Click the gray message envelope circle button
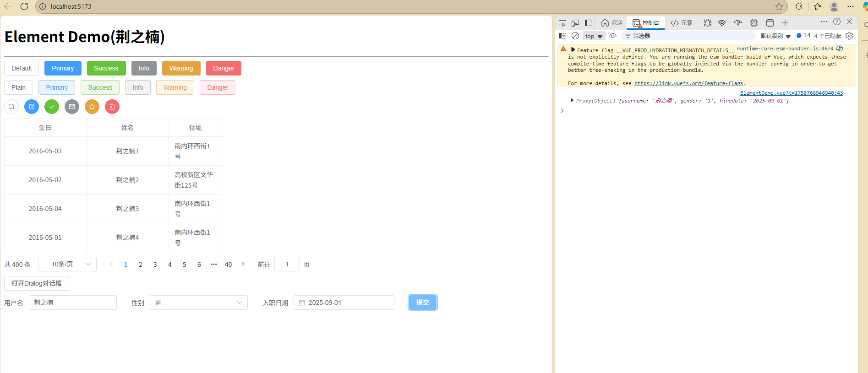Screen dimensions: 868x373 (x=72, y=107)
